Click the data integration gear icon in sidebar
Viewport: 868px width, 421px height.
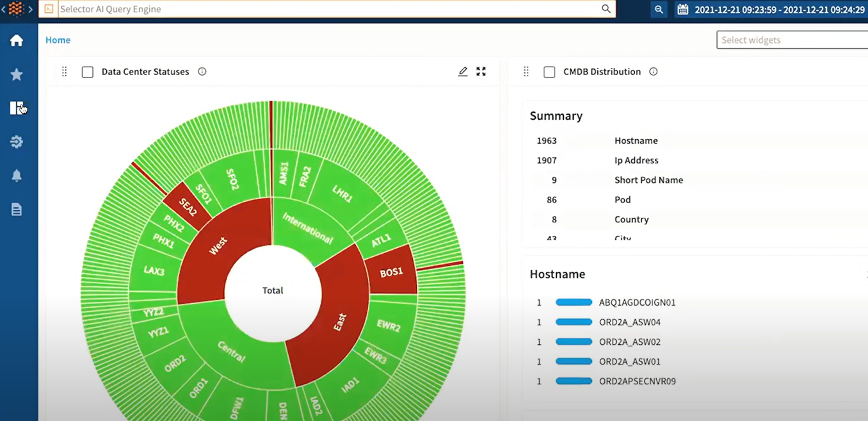[17, 141]
